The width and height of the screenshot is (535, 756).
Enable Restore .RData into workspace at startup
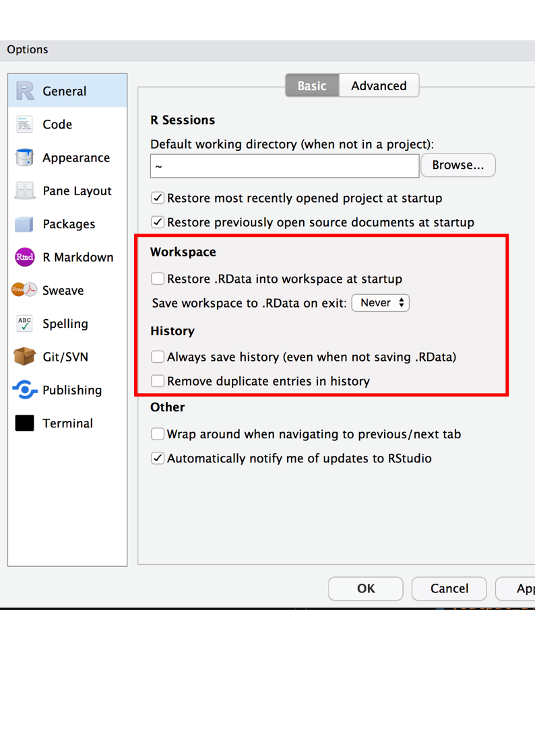[x=157, y=278]
